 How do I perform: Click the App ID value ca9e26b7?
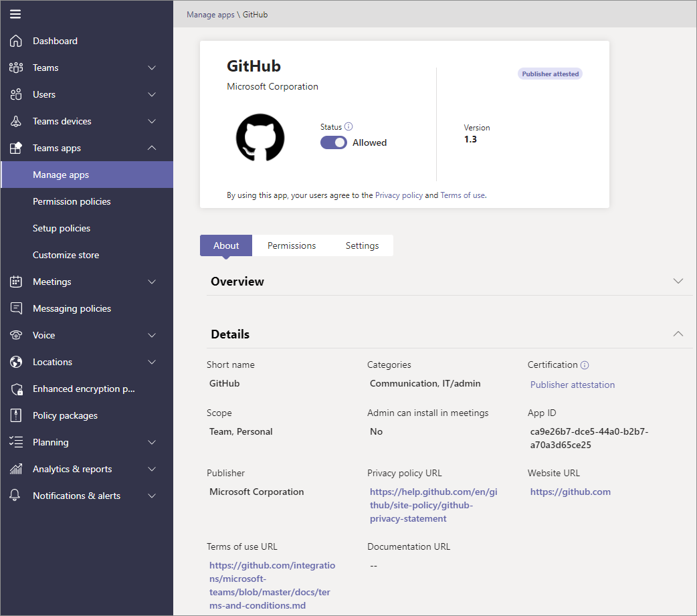pyautogui.click(x=589, y=438)
